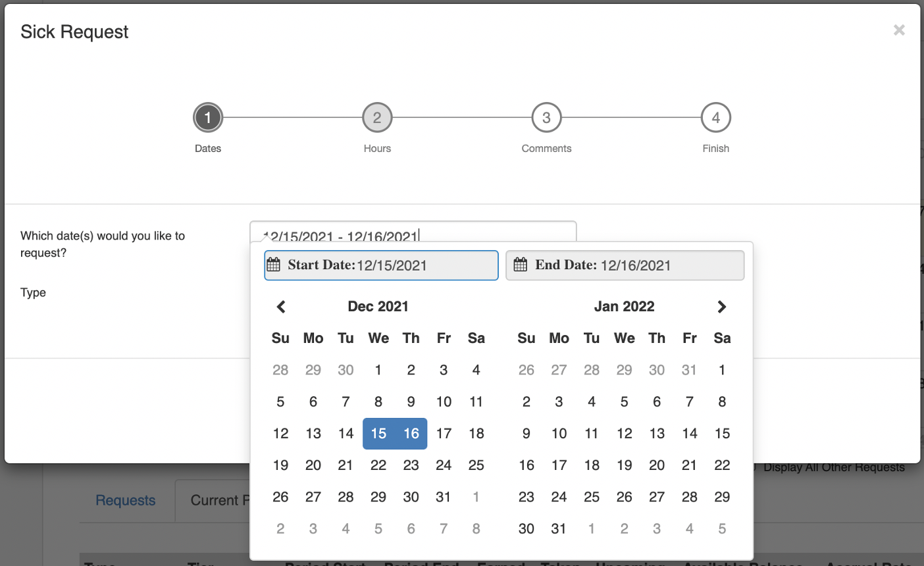Close the Sick Request dialog
Viewport: 924px width, 566px height.
[899, 30]
